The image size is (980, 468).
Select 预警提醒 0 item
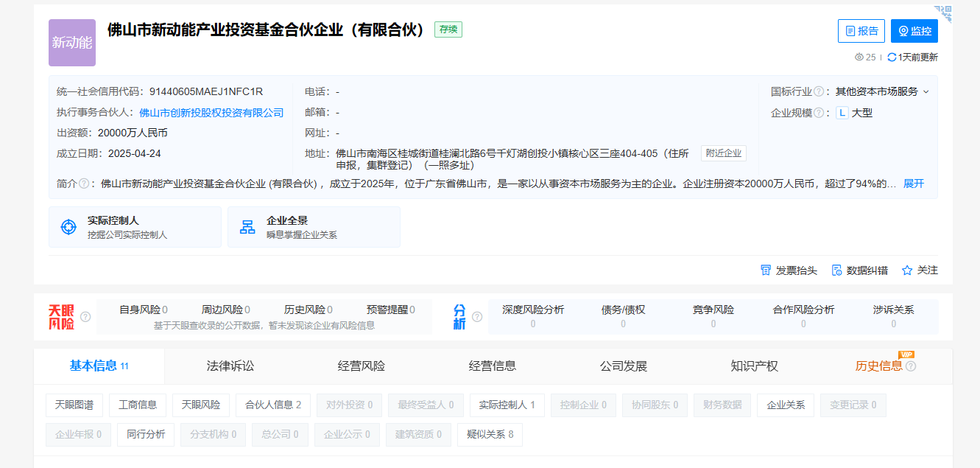coord(391,310)
